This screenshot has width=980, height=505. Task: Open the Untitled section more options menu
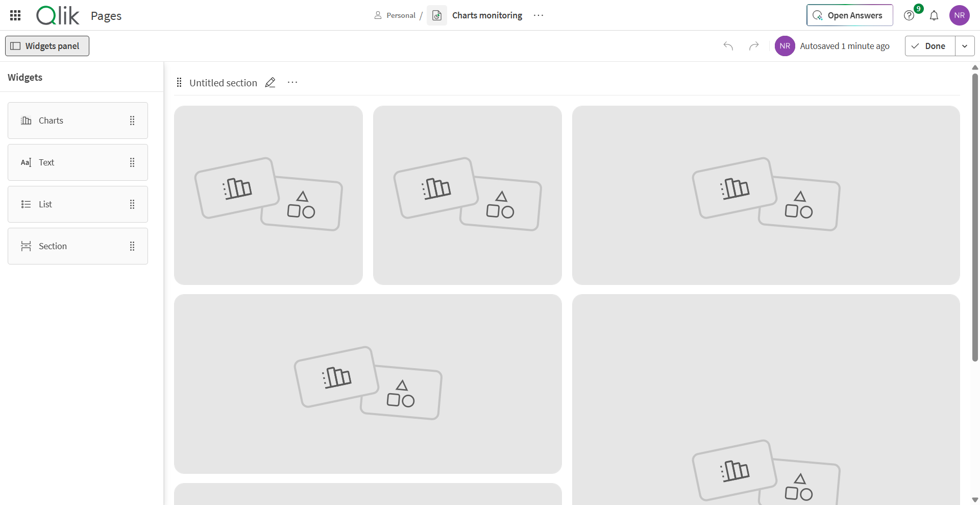[x=292, y=83]
